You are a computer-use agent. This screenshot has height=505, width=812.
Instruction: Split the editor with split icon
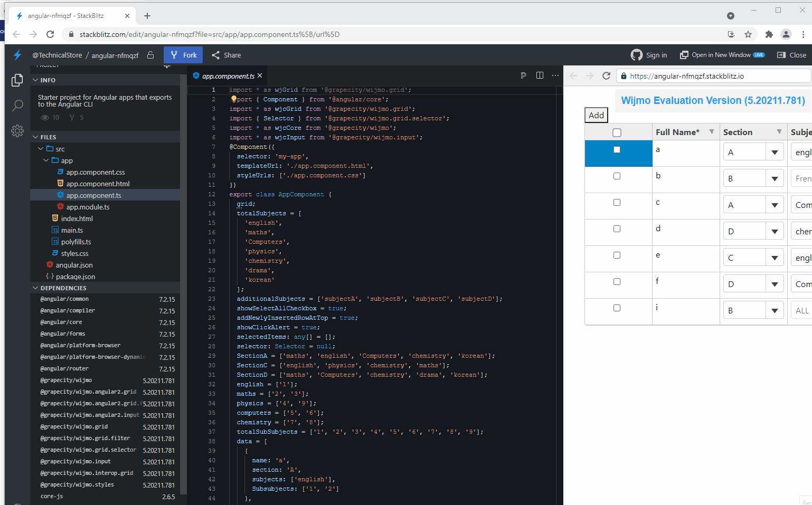(x=540, y=75)
